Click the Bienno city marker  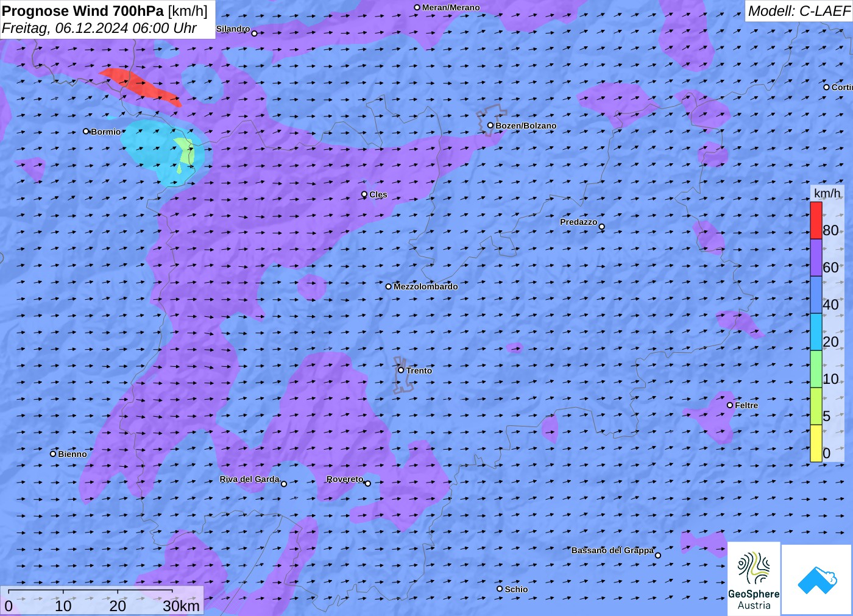[53, 453]
